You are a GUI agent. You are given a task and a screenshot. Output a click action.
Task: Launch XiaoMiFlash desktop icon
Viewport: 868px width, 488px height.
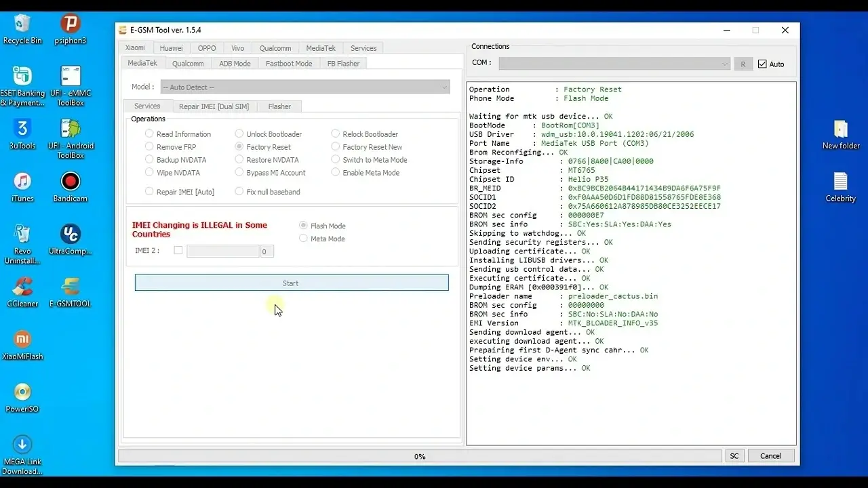pyautogui.click(x=22, y=344)
